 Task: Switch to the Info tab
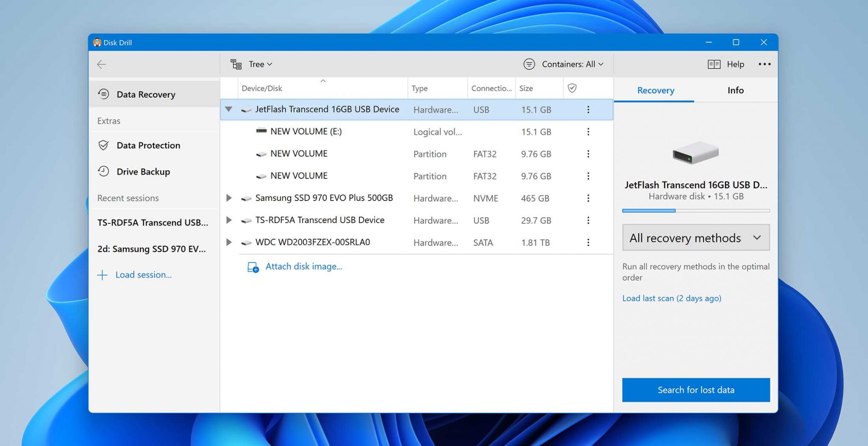735,90
